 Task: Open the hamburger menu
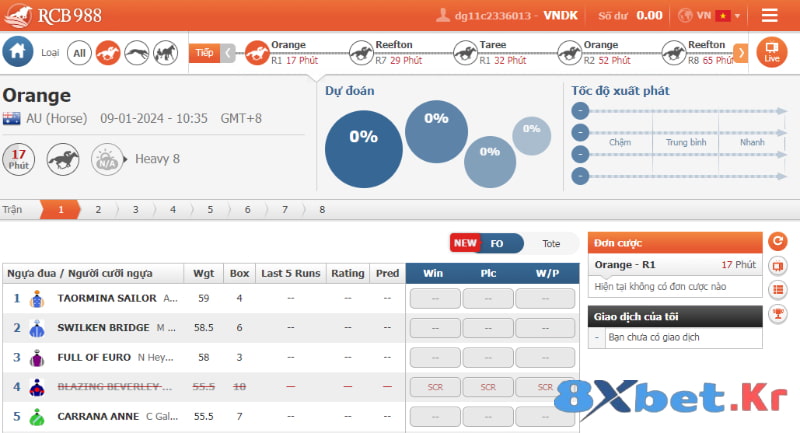[769, 15]
